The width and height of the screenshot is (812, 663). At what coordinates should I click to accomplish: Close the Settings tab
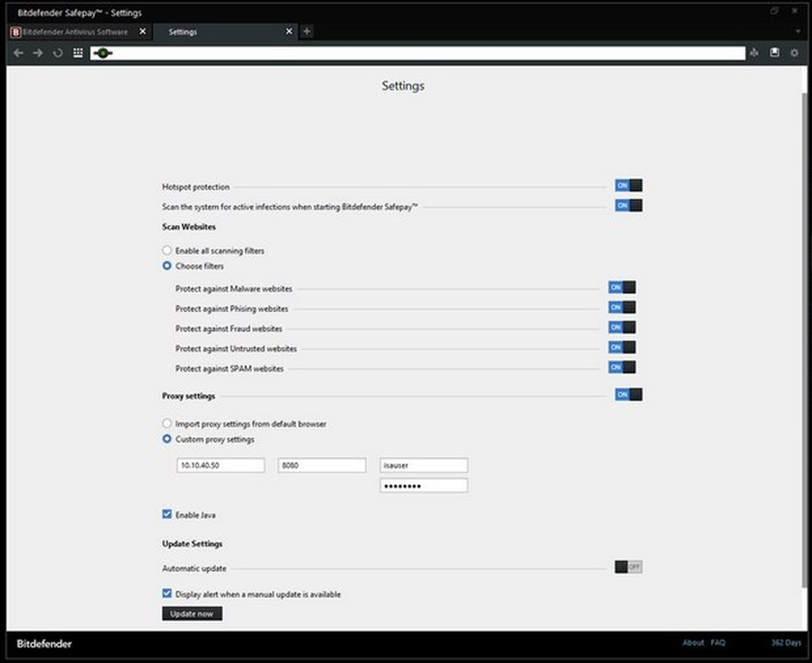coord(289,31)
